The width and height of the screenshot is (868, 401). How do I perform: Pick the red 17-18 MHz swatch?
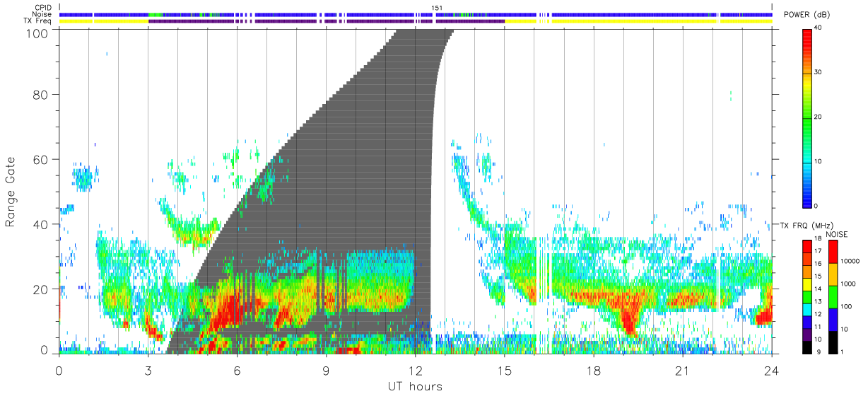point(807,246)
